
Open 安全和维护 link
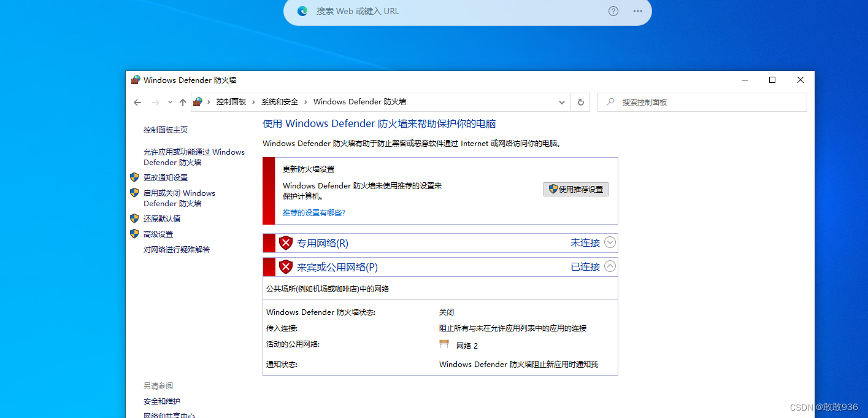tap(162, 401)
